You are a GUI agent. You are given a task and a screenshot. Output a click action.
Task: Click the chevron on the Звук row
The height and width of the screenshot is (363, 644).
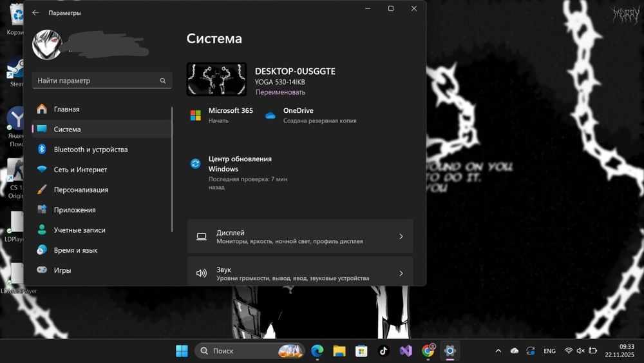tap(401, 273)
